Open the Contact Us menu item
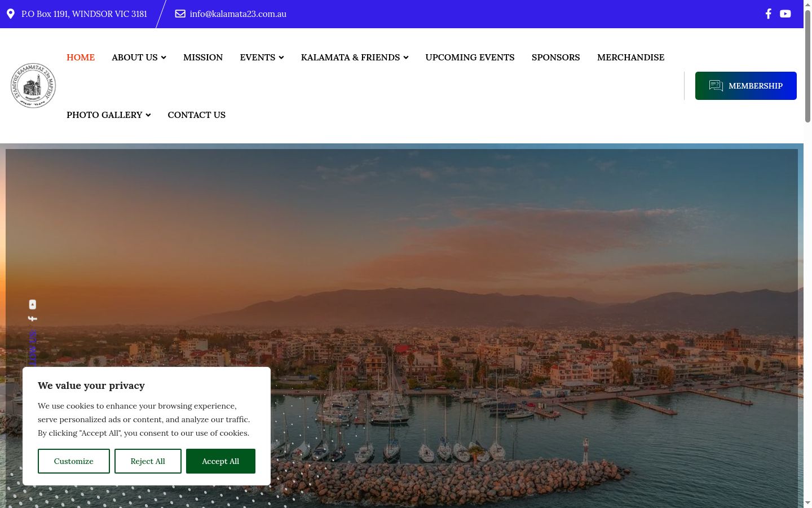 [x=196, y=115]
